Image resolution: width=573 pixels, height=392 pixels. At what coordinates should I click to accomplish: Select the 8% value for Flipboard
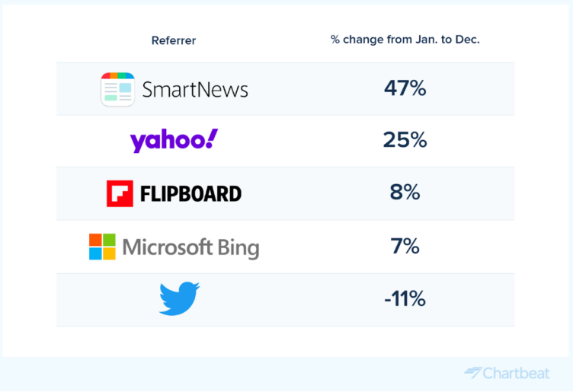[405, 193]
